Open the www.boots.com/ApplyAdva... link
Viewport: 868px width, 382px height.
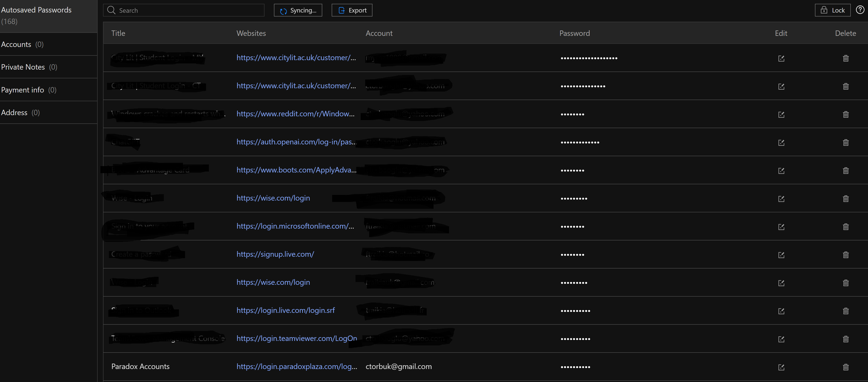coord(296,170)
